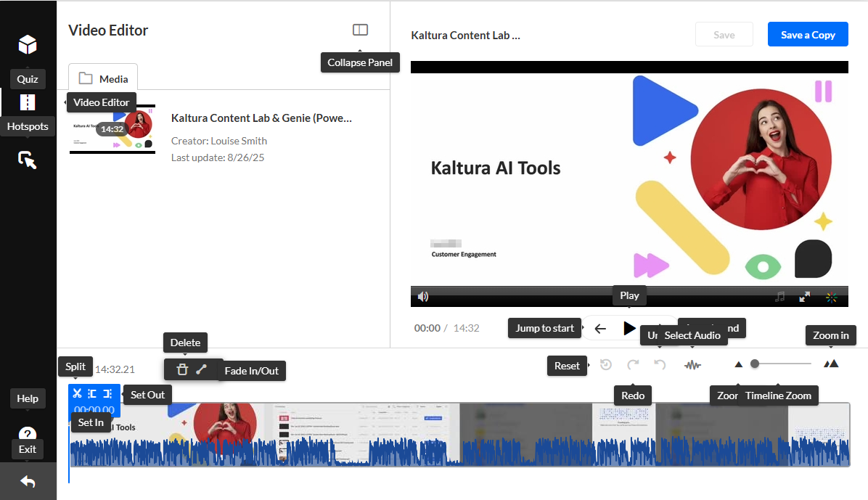Click the 14:32.21 duration text
Screen dimensions: 868x500
pos(115,369)
